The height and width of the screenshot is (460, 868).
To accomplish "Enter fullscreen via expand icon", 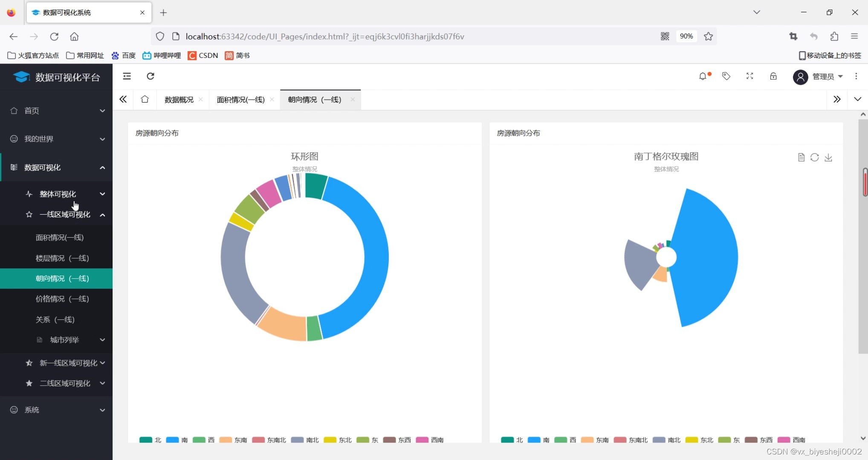I will [x=749, y=76].
